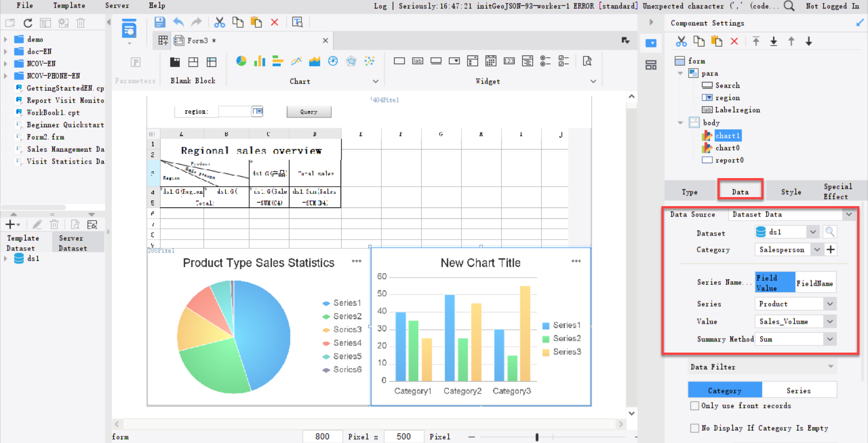Select FieldName for Series Name

coord(815,283)
